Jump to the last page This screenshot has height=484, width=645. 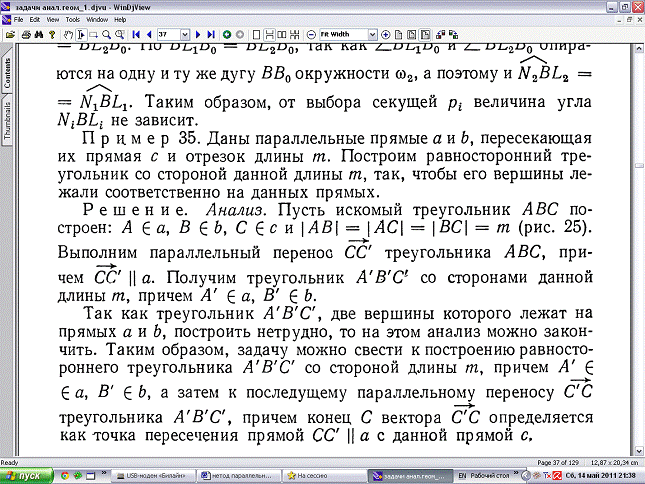(x=210, y=34)
